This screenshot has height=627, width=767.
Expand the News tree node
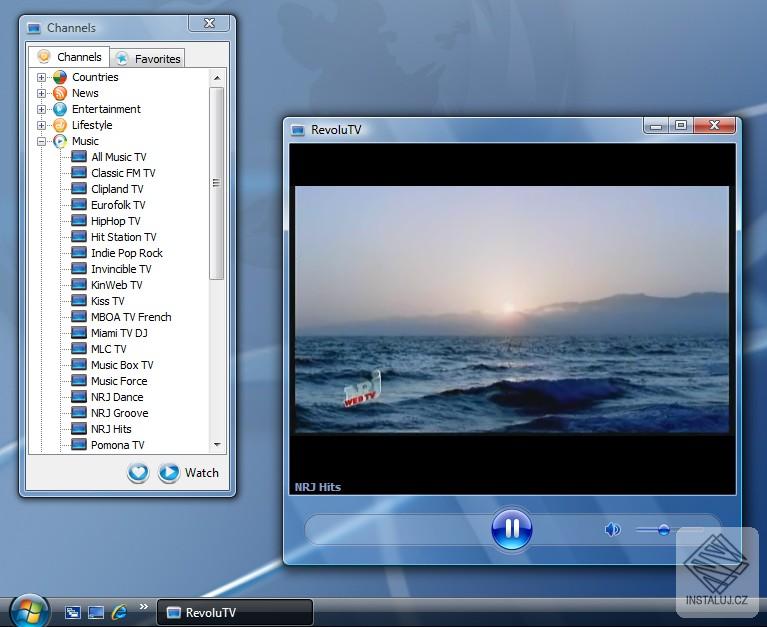[42, 93]
